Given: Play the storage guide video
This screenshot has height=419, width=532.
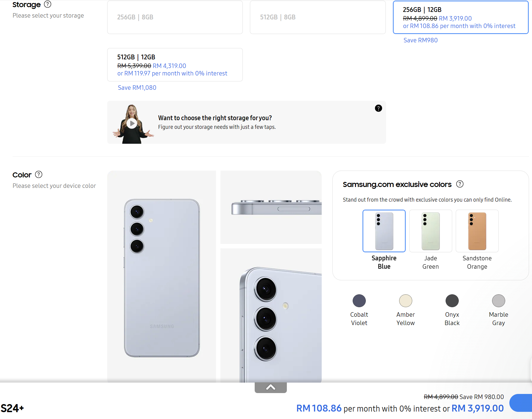Looking at the screenshot, I should point(132,123).
